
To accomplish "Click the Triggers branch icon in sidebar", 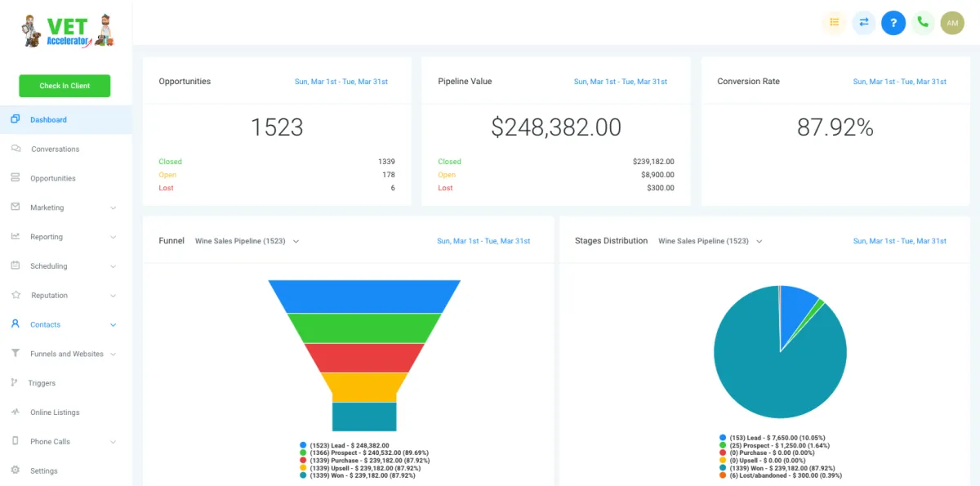I will point(14,382).
